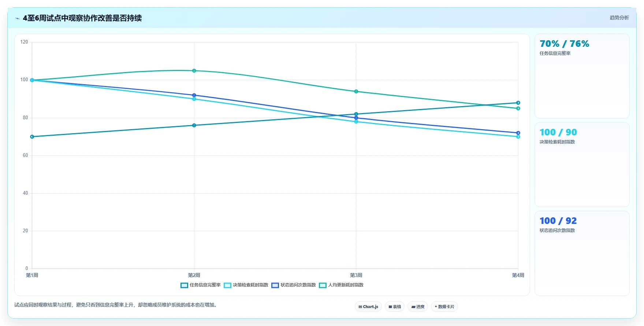Click the 任务信息完整率 label in stat card
Viewport: 644px width, 326px height.
click(x=555, y=53)
